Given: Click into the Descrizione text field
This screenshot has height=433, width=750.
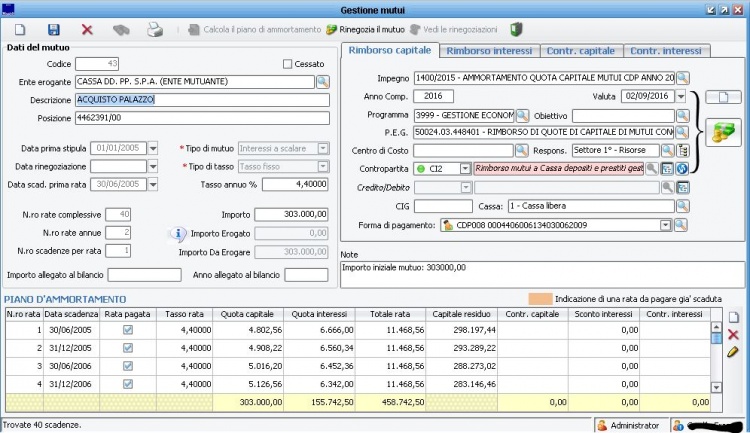Looking at the screenshot, I should point(202,99).
